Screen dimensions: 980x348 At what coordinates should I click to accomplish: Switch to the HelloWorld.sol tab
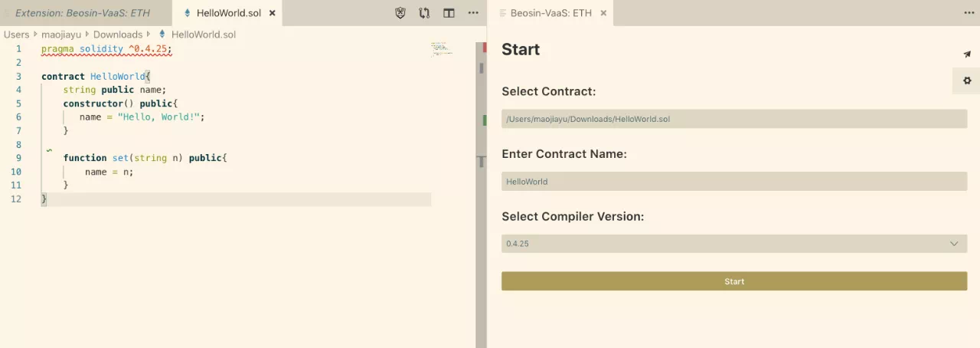pyautogui.click(x=228, y=13)
